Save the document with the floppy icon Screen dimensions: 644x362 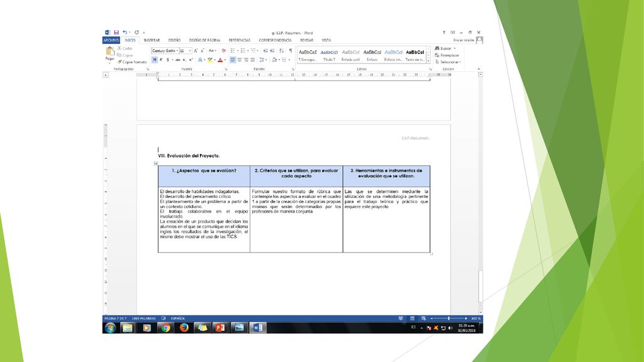click(116, 33)
